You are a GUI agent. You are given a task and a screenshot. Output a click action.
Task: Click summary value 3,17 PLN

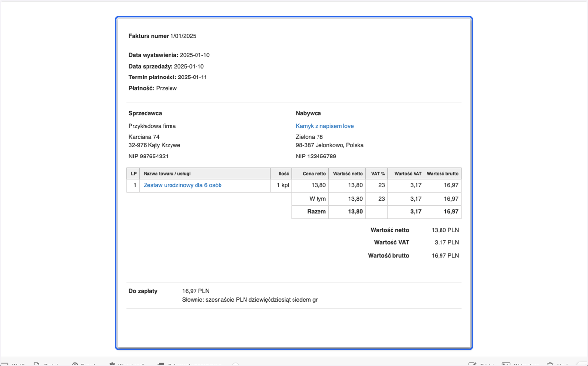pyautogui.click(x=447, y=242)
